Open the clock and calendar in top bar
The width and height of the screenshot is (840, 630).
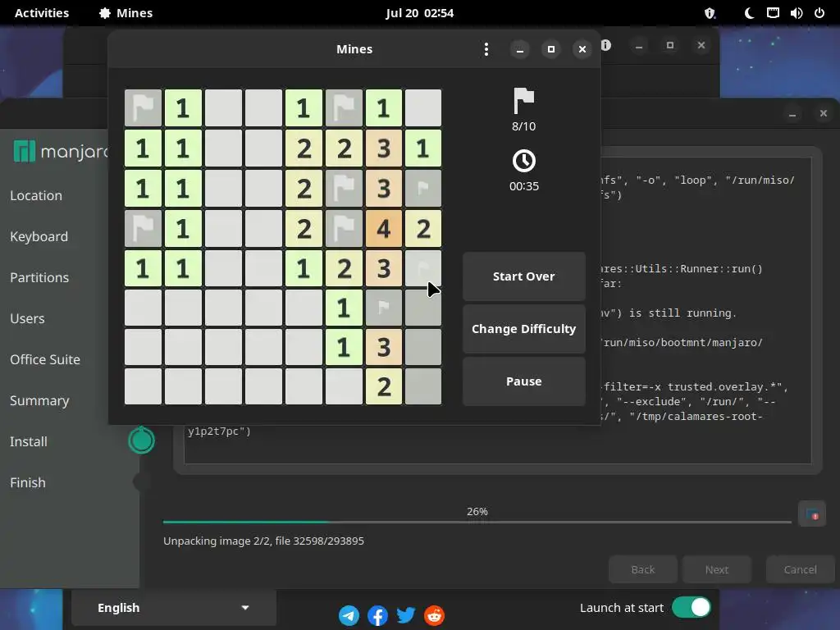[x=419, y=13]
